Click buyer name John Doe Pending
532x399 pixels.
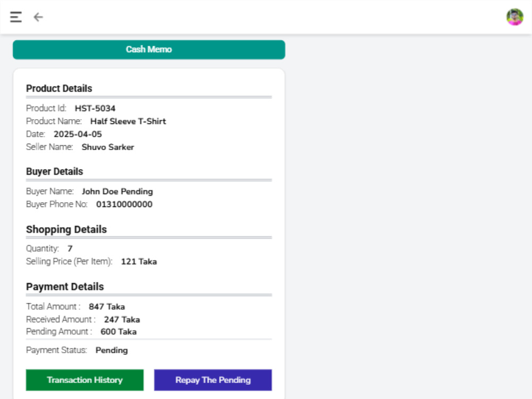[x=118, y=192]
